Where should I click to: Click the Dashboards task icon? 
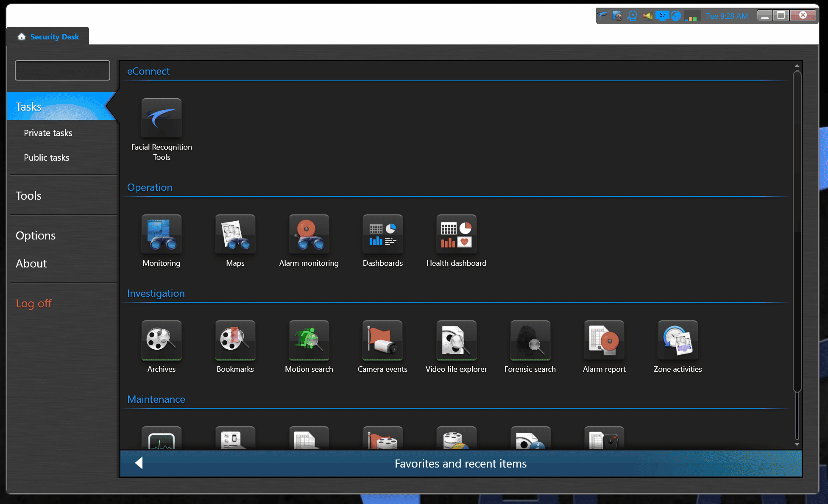(x=383, y=234)
